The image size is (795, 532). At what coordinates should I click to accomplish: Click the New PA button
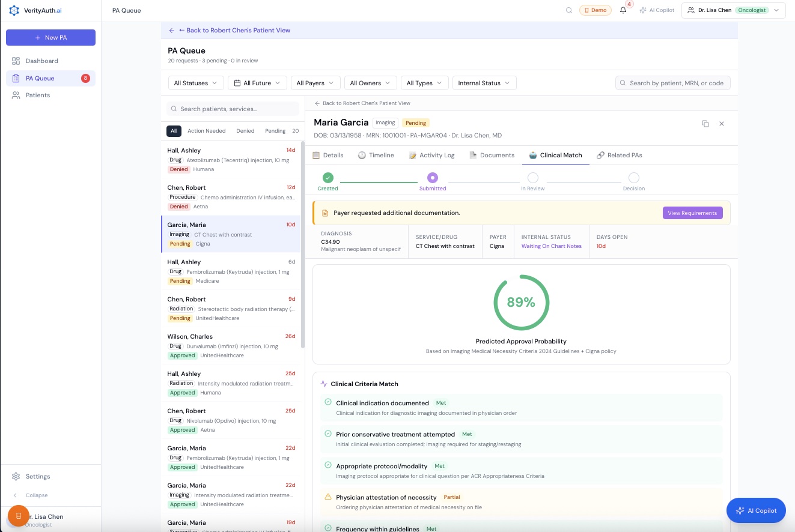coord(50,37)
